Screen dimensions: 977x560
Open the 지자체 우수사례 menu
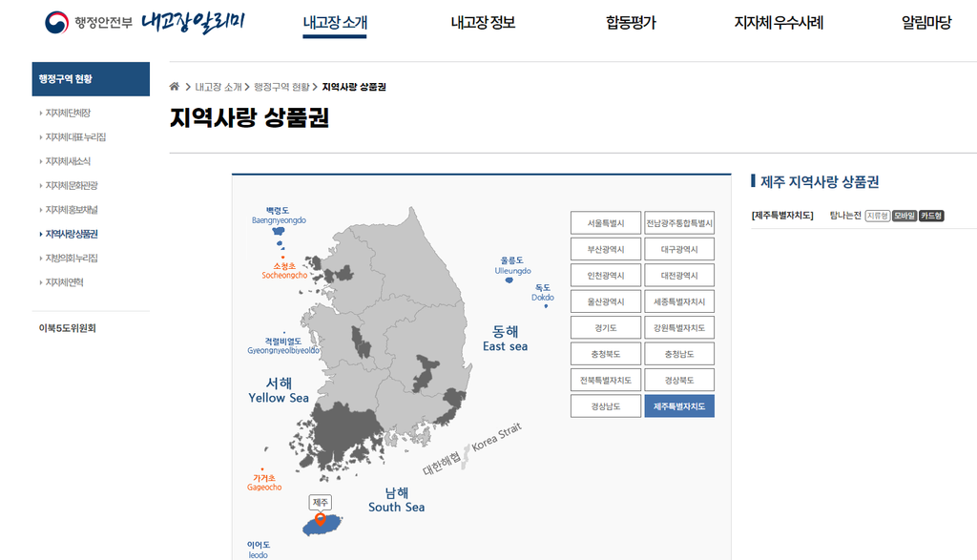[x=779, y=23]
